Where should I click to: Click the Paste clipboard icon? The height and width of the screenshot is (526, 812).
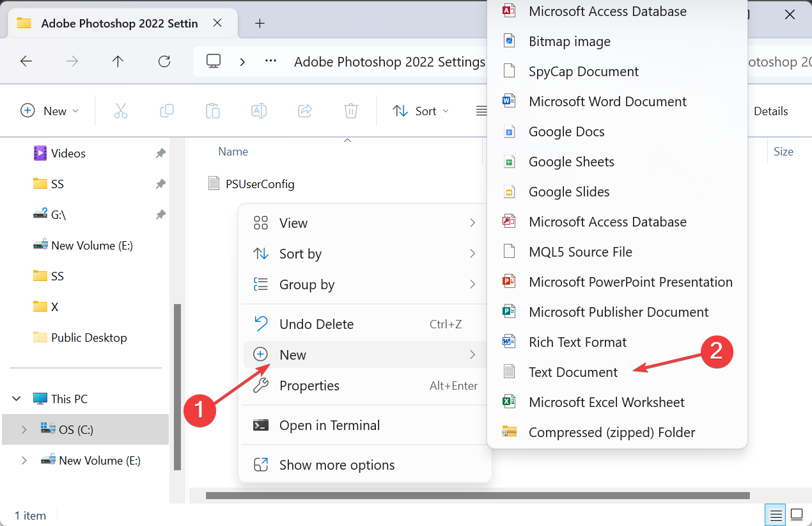[212, 111]
